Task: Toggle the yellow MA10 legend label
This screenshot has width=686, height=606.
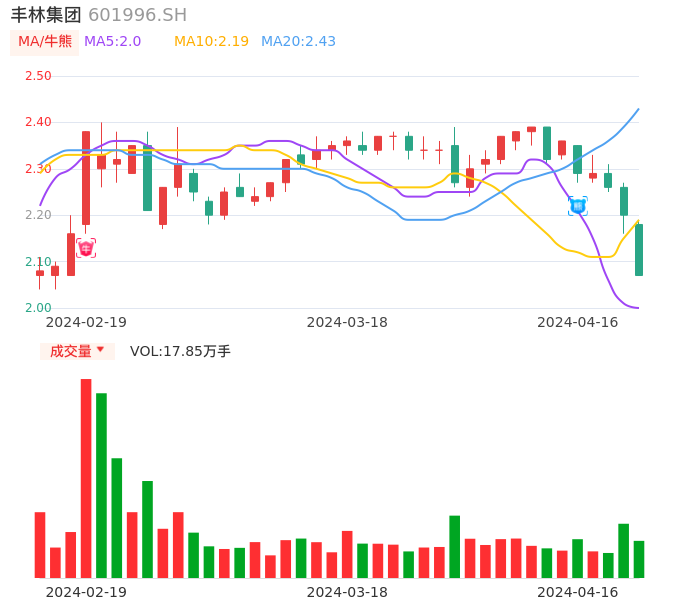Action: [211, 42]
